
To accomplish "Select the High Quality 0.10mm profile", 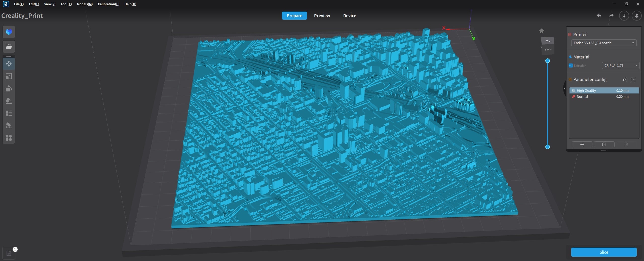I will click(x=603, y=90).
